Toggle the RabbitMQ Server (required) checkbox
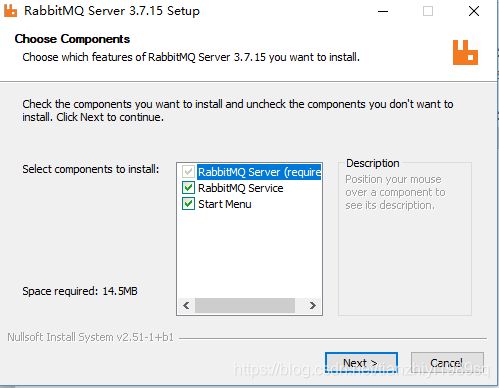 pyautogui.click(x=188, y=172)
